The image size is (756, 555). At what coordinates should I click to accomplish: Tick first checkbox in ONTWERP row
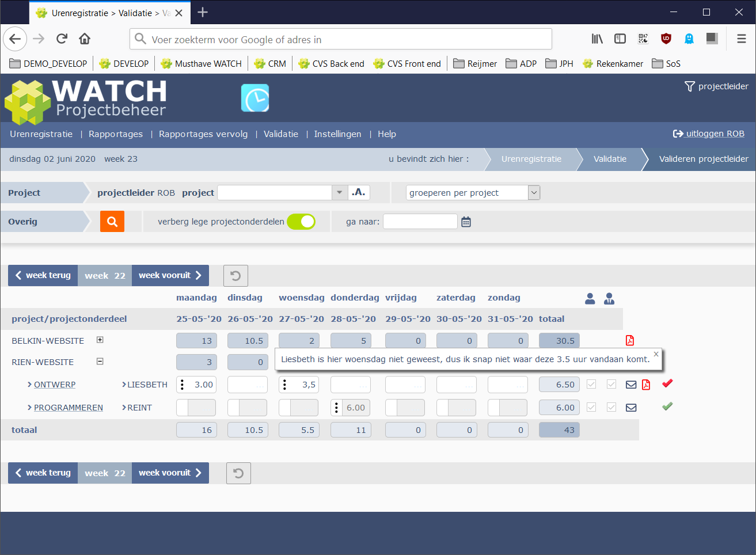point(591,384)
